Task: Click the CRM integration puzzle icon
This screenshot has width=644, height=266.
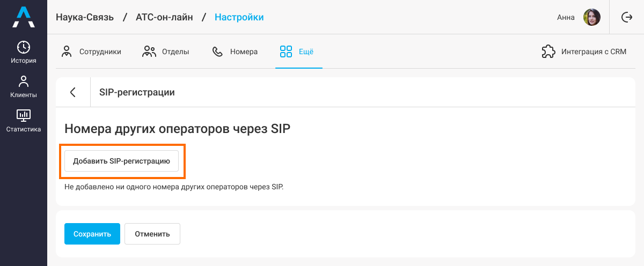Action: tap(548, 51)
